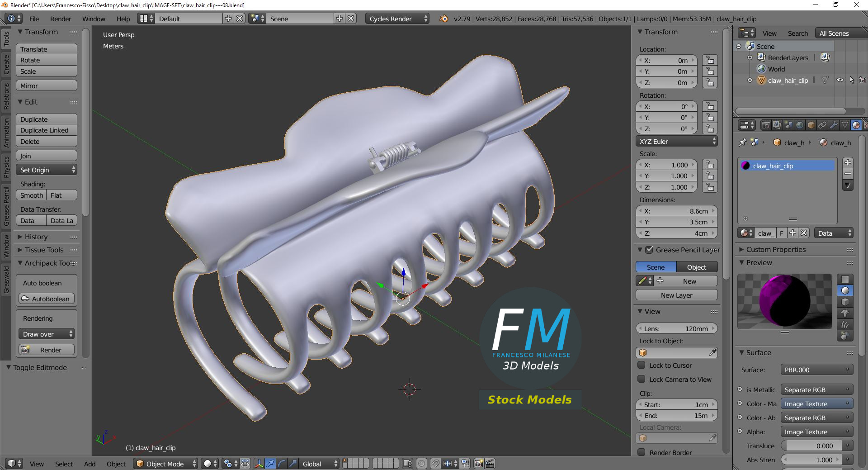Click the rotate manipulator arc icon
The width and height of the screenshot is (868, 470).
pyautogui.click(x=282, y=464)
